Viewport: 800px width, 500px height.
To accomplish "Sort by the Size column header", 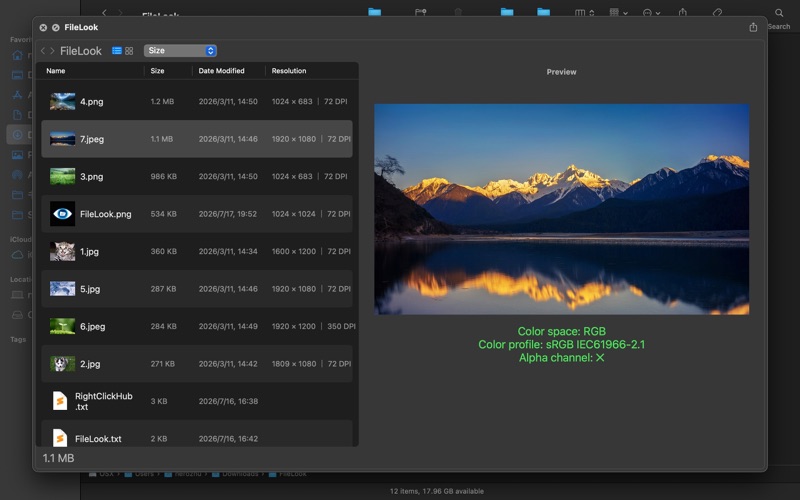I will coord(157,71).
